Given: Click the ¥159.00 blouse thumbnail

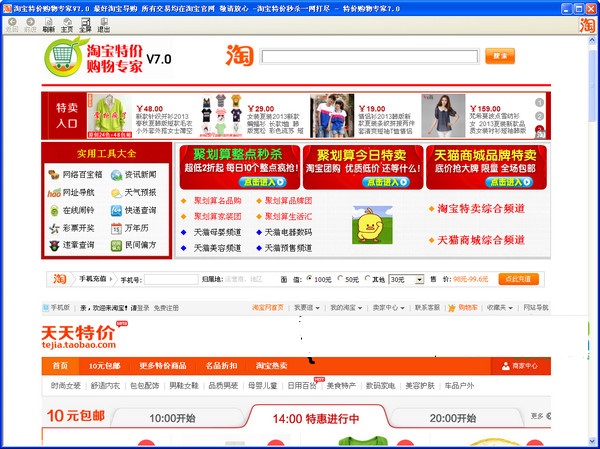Looking at the screenshot, I should pos(443,116).
